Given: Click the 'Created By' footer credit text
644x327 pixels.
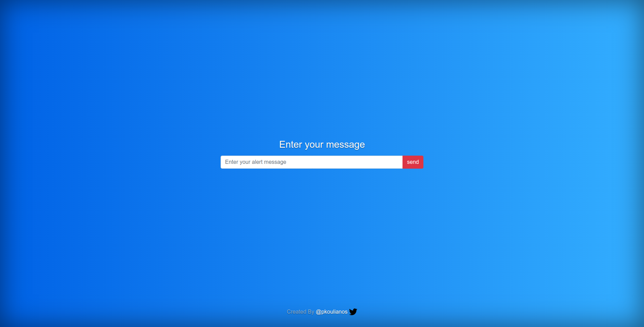Looking at the screenshot, I should coord(301,312).
